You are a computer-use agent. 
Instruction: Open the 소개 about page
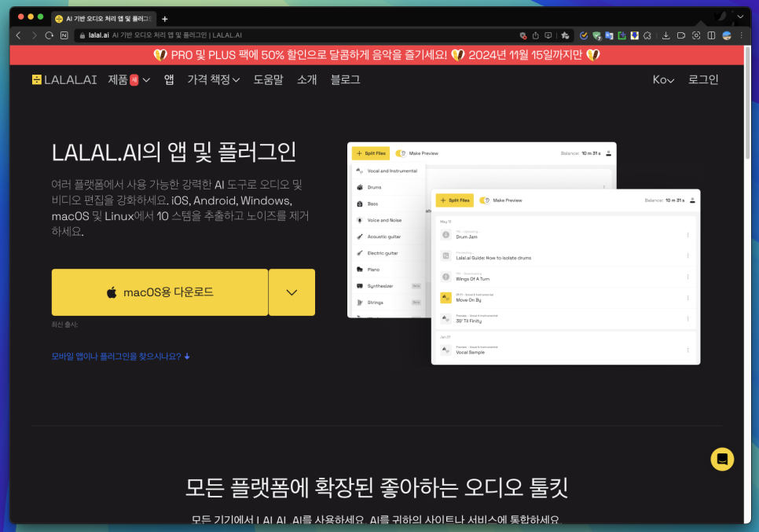[307, 79]
